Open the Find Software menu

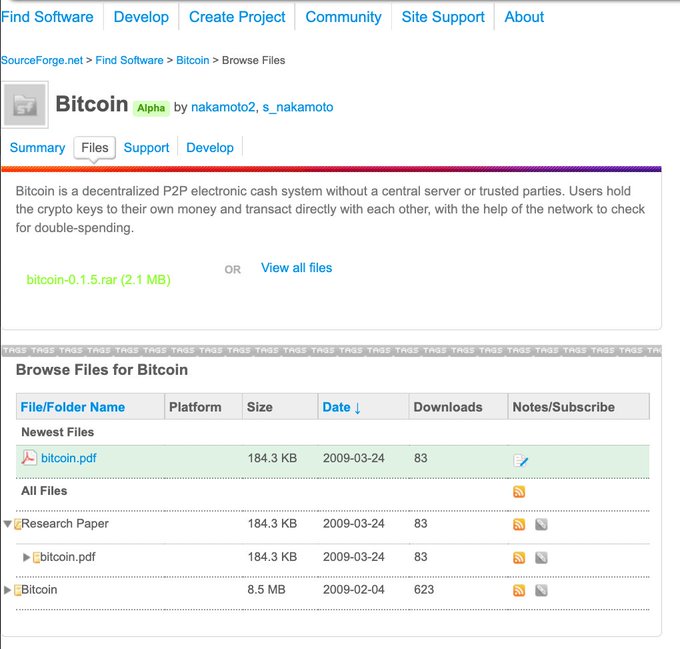point(47,17)
